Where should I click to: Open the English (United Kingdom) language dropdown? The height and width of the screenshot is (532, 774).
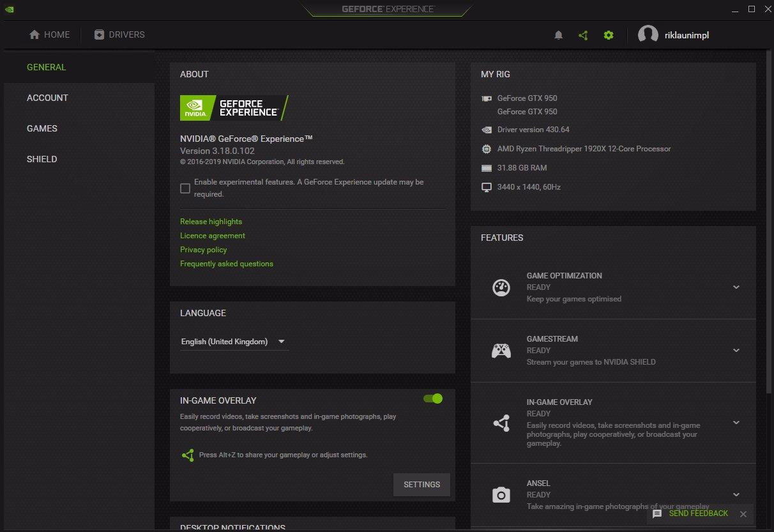click(234, 342)
